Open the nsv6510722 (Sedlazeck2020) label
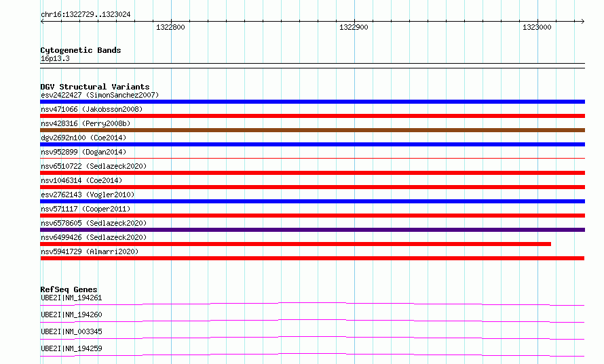Screen dimensions: 604x364 click(94, 166)
